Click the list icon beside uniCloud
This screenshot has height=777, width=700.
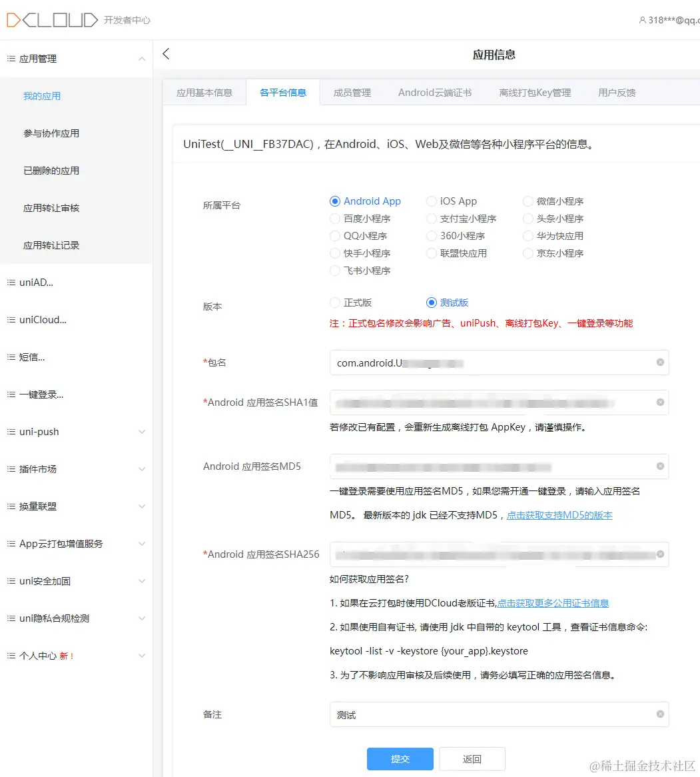click(11, 320)
